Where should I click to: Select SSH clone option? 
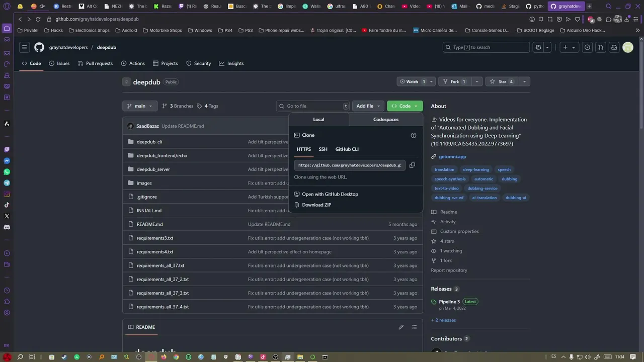323,149
